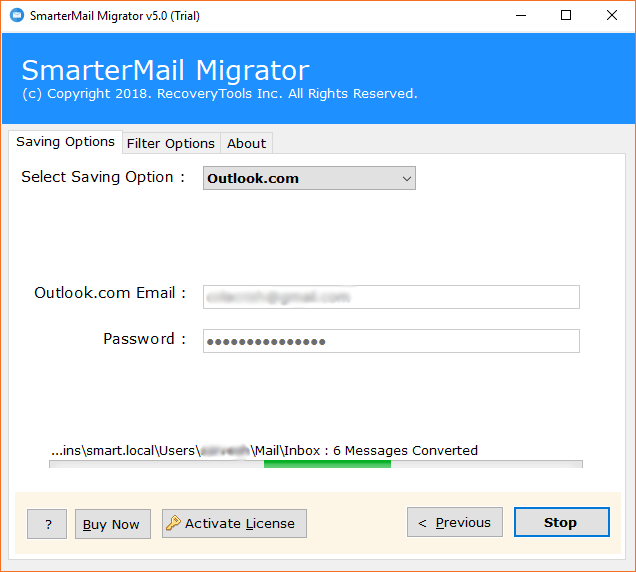Click the 'Outlook.com Email :' label
Screen dimensions: 636x572
pos(110,293)
